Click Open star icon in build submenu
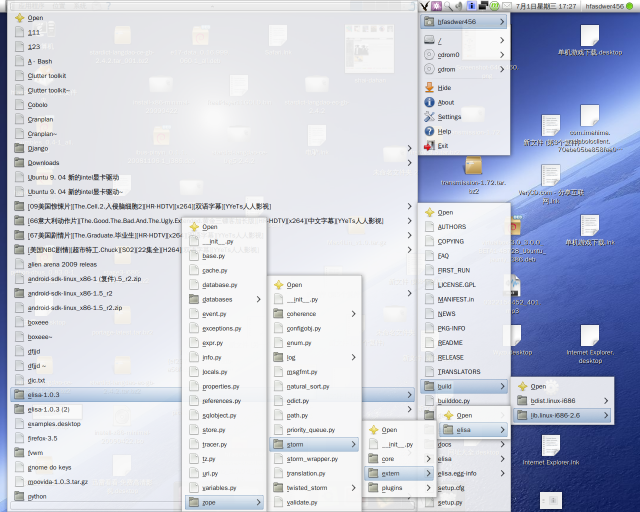The width and height of the screenshot is (640, 512). (522, 386)
